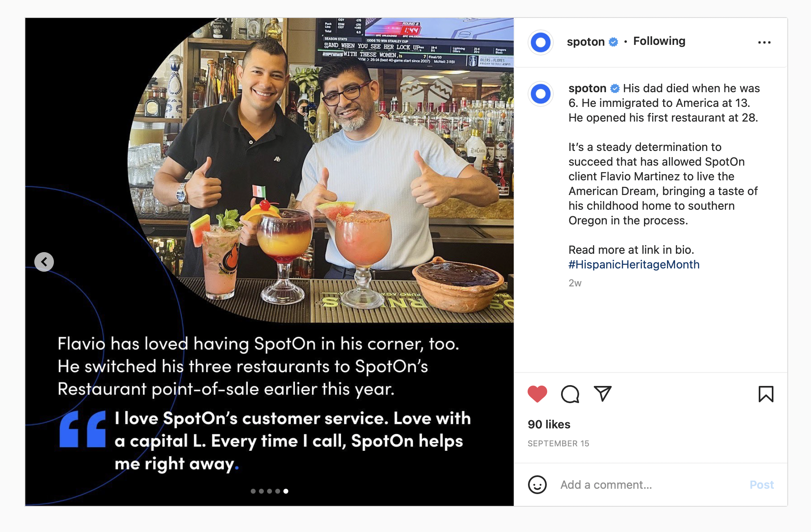Jump to first carousel dot indicator
The image size is (811, 532).
[253, 491]
